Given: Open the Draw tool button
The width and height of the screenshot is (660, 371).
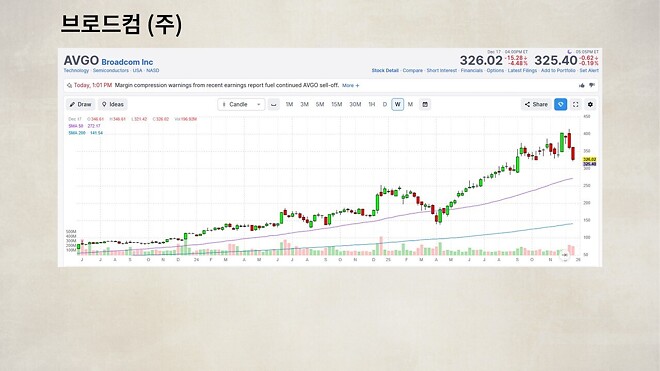Looking at the screenshot, I should pyautogui.click(x=80, y=104).
